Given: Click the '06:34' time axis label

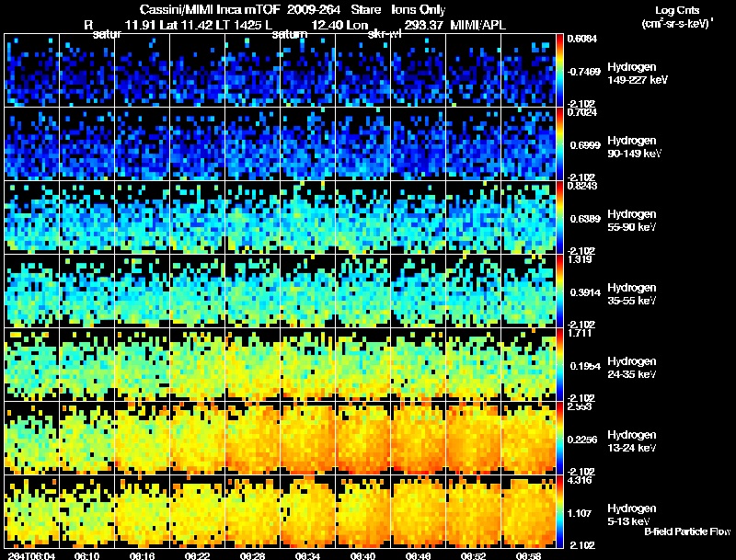Looking at the screenshot, I should click(308, 555).
